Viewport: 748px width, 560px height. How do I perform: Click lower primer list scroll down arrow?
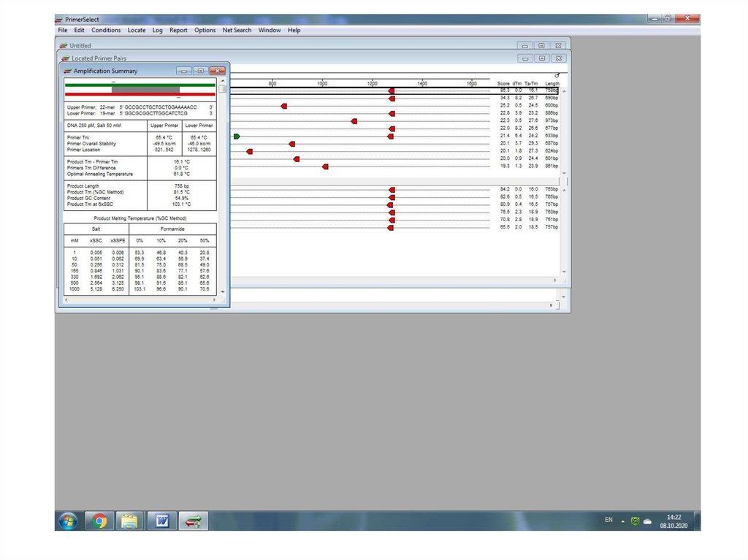coord(564,272)
